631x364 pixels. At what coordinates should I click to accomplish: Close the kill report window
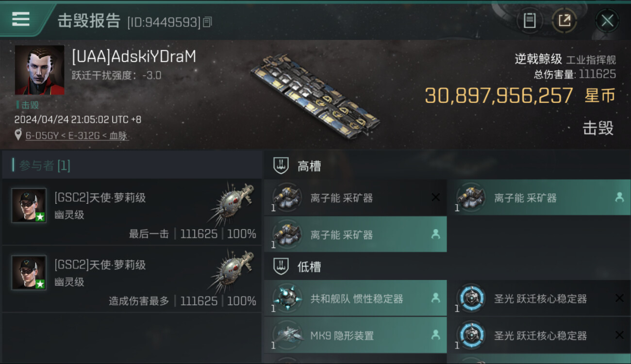607,21
